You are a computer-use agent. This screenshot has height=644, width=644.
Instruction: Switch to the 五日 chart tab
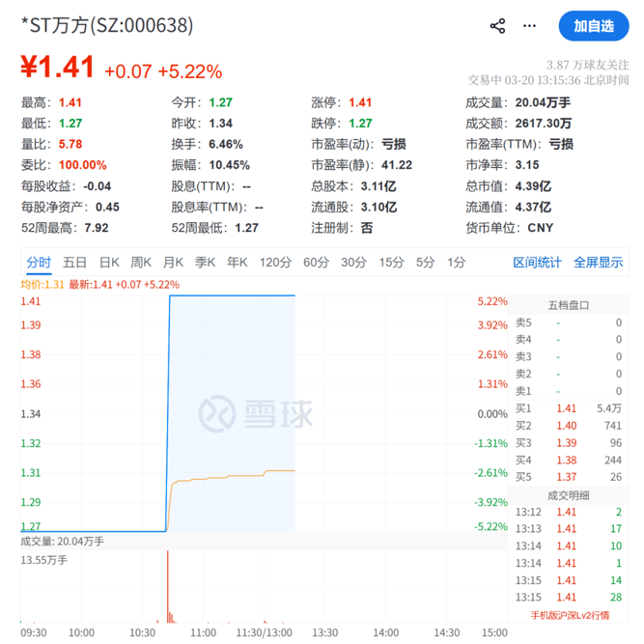74,262
